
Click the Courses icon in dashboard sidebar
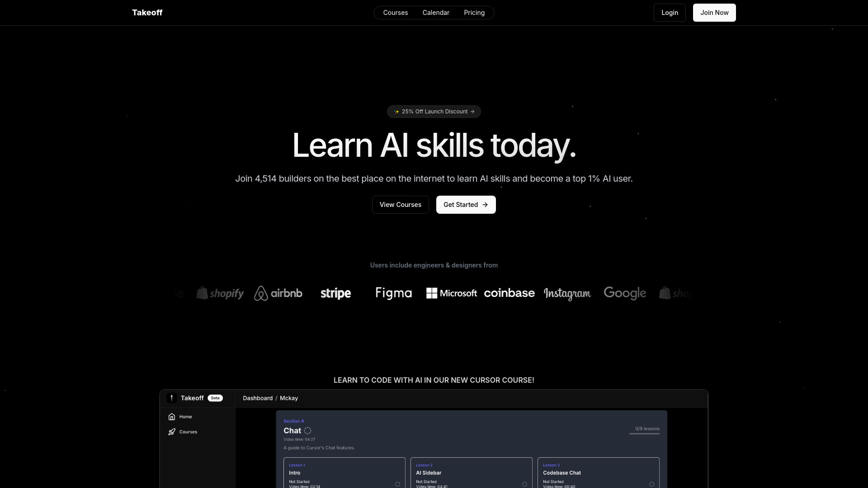(172, 432)
